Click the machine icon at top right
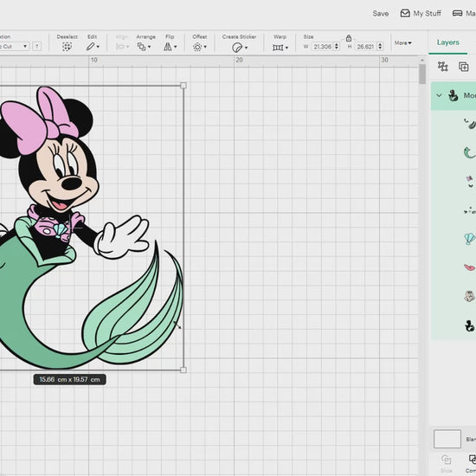Image resolution: width=476 pixels, height=476 pixels. click(x=458, y=13)
